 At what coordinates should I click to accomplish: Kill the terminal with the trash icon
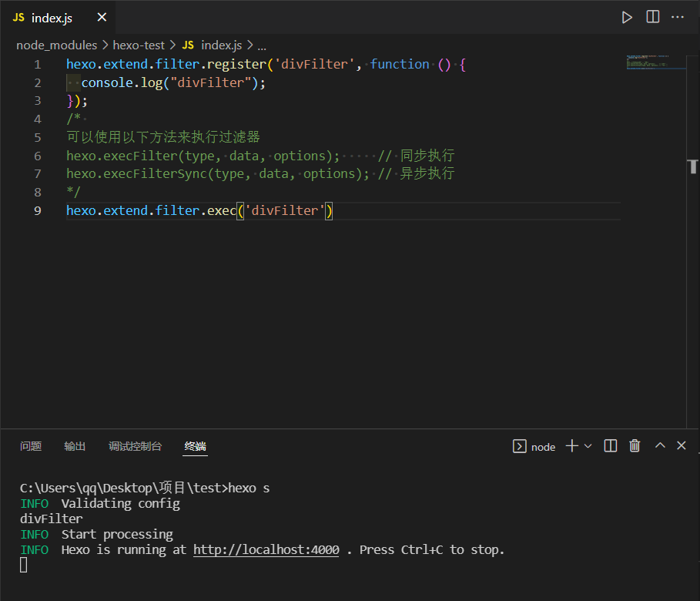(635, 446)
